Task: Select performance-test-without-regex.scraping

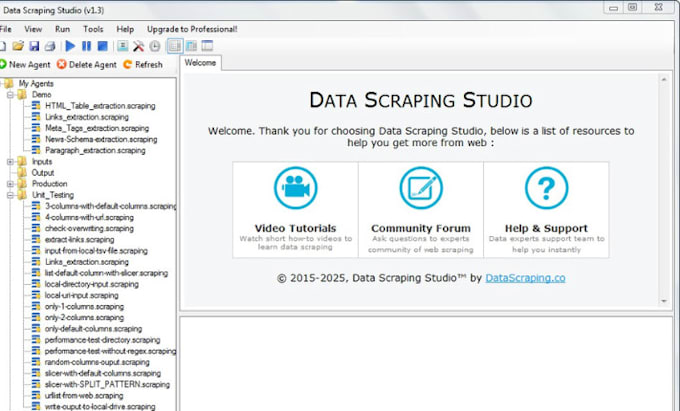Action: (x=111, y=351)
